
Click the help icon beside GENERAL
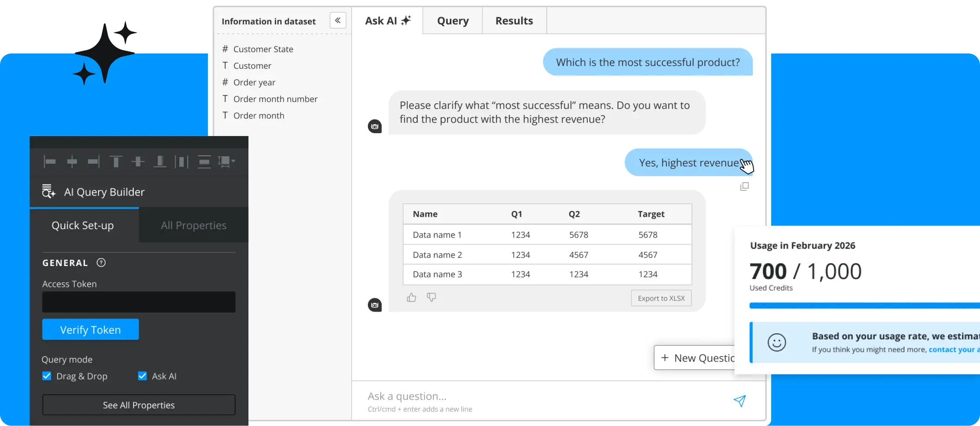click(x=101, y=263)
